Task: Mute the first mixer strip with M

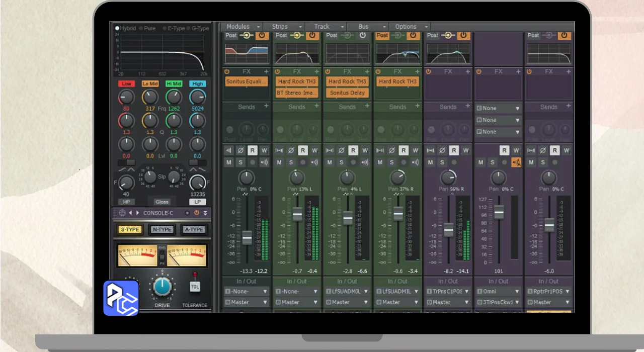Action: (x=229, y=162)
